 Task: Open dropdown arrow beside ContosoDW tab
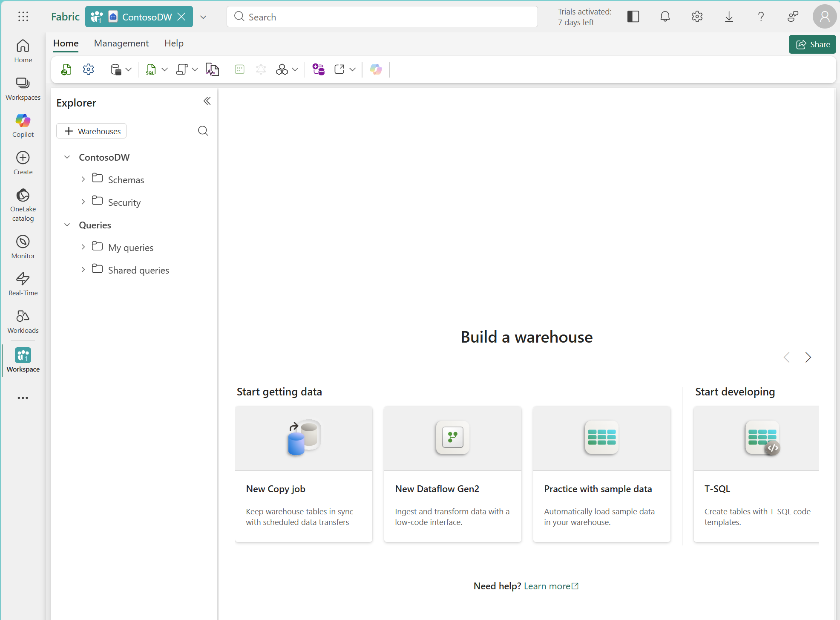click(203, 17)
